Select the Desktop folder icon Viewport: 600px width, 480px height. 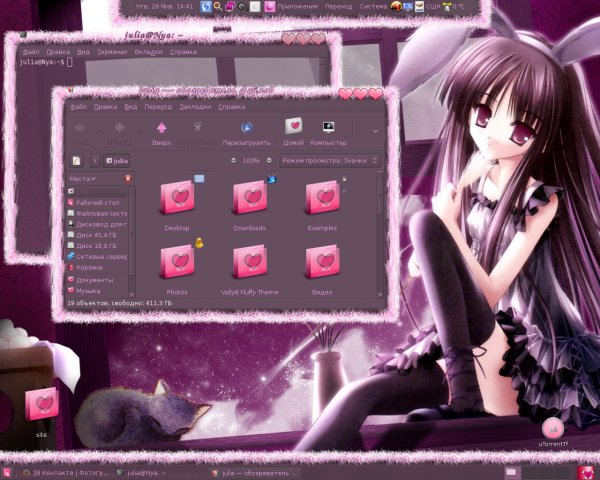click(177, 198)
